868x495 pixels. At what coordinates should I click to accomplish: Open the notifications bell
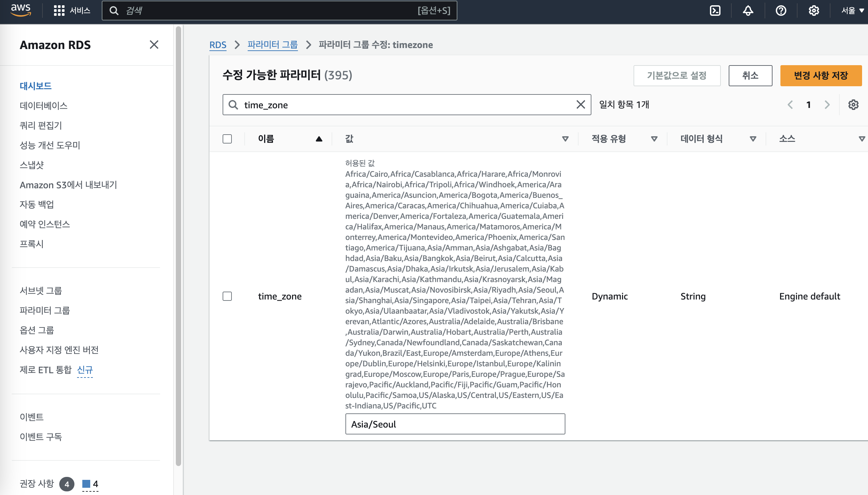(x=747, y=11)
